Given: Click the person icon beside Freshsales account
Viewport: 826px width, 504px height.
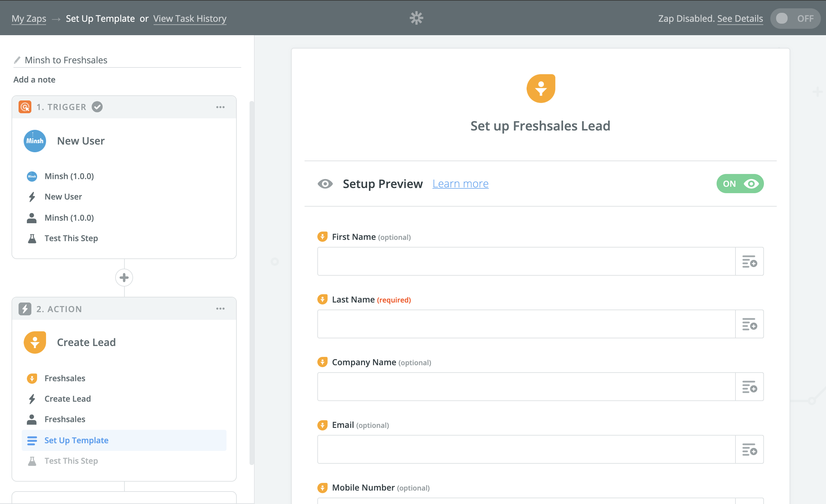Looking at the screenshot, I should (32, 419).
